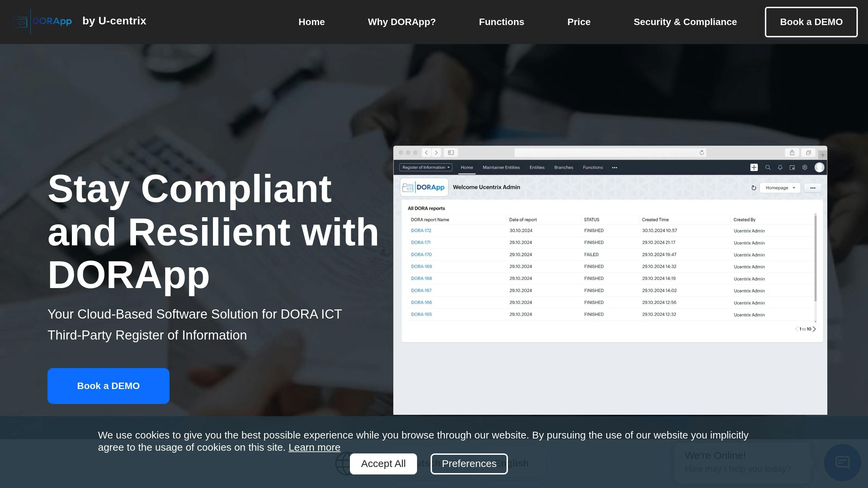Open the more tabs ellipsis after Functions
868x488 pixels.
(614, 167)
